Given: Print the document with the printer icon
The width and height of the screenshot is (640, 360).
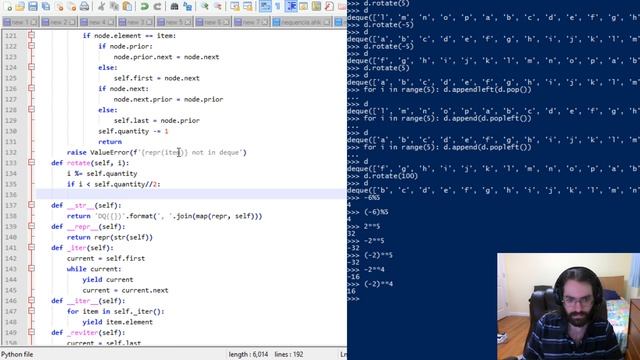Looking at the screenshot, I should [84, 6].
